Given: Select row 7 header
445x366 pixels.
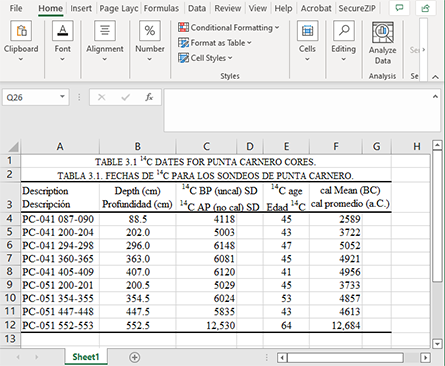Looking at the screenshot, I should [x=10, y=258].
